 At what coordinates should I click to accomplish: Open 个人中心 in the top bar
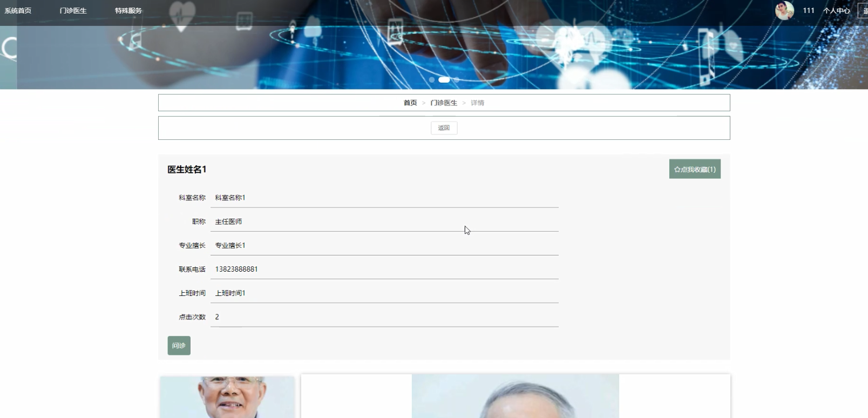click(x=836, y=11)
